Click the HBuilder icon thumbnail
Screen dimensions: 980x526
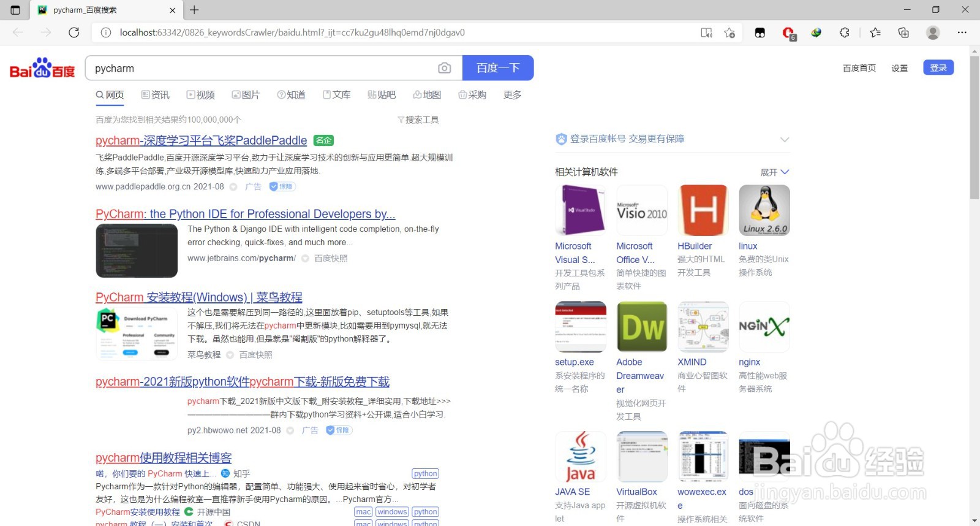703,210
